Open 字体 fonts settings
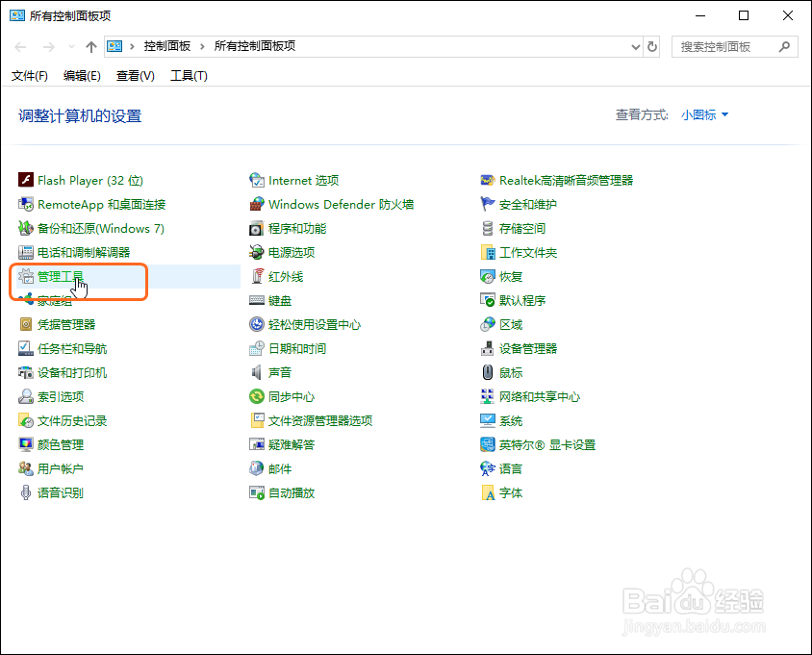This screenshot has height=655, width=812. tap(504, 492)
